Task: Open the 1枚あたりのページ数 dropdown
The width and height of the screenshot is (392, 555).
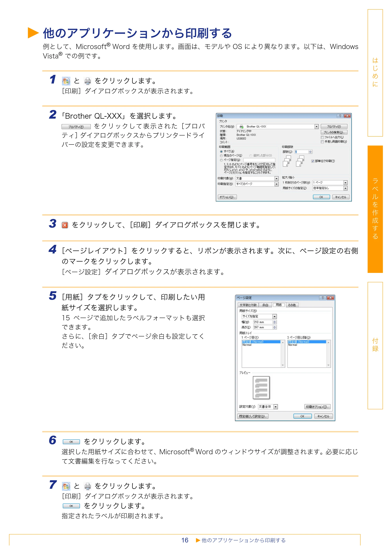Action: [345, 183]
